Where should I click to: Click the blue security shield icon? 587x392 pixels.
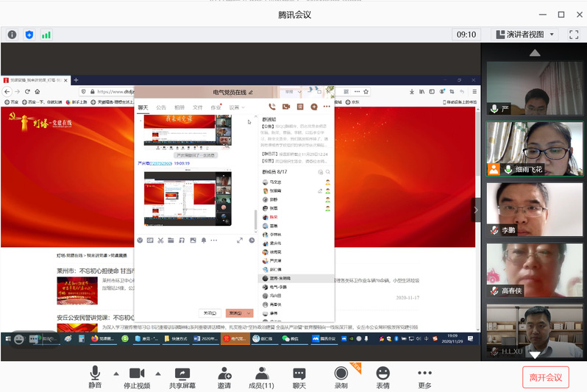[x=29, y=34]
